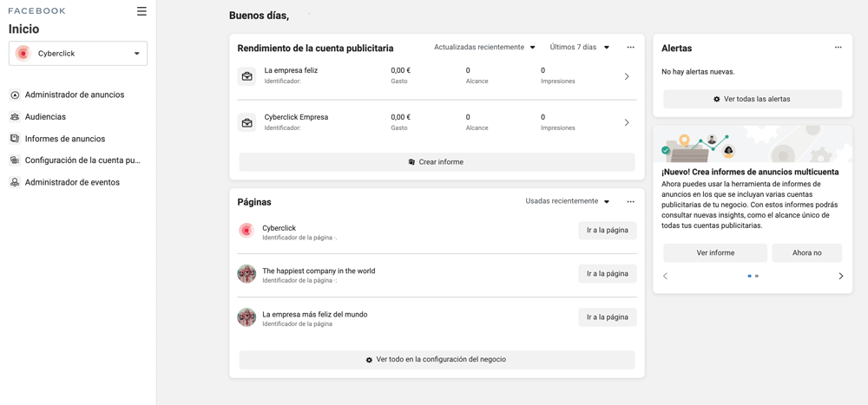Image resolution: width=868 pixels, height=405 pixels.
Task: Go to the Cyberclick page
Action: tap(608, 231)
